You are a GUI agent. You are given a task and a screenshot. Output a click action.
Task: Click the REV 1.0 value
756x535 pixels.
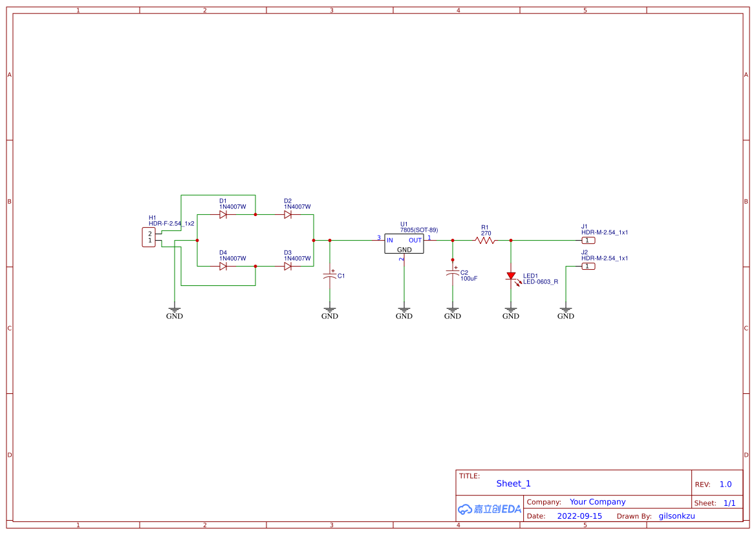724,483
